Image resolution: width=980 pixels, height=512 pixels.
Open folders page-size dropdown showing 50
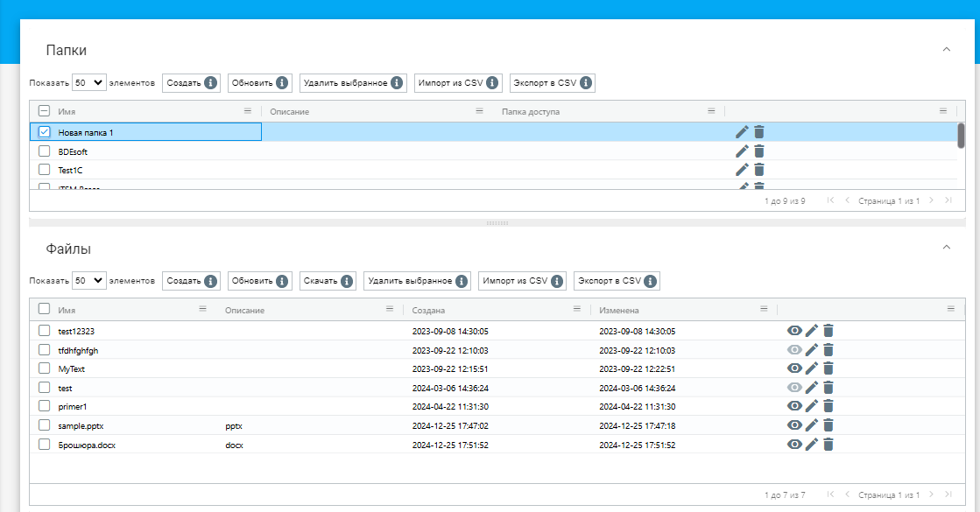coord(89,82)
